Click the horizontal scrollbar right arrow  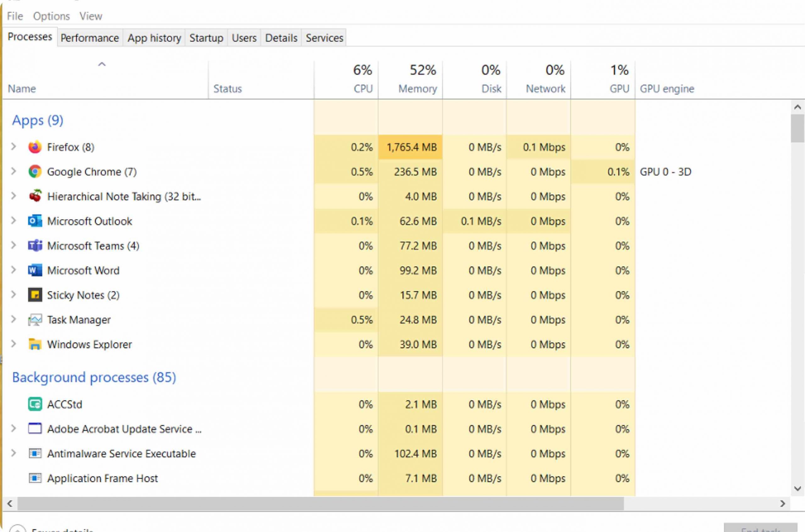tap(783, 503)
